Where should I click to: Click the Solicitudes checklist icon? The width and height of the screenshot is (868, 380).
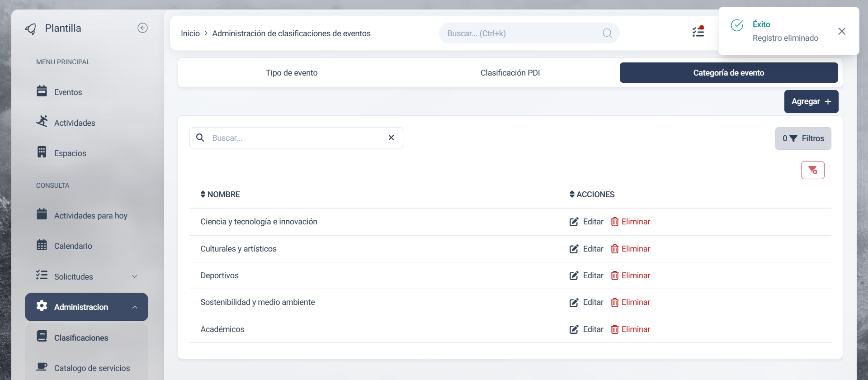click(42, 275)
